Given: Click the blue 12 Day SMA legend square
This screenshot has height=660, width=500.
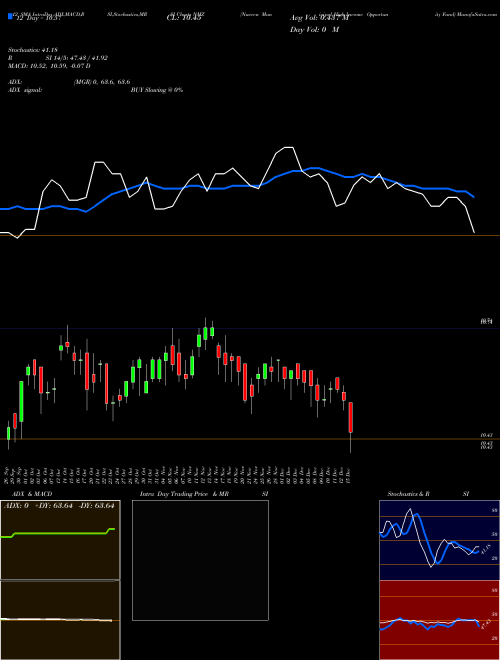Looking at the screenshot, I should (10, 16).
